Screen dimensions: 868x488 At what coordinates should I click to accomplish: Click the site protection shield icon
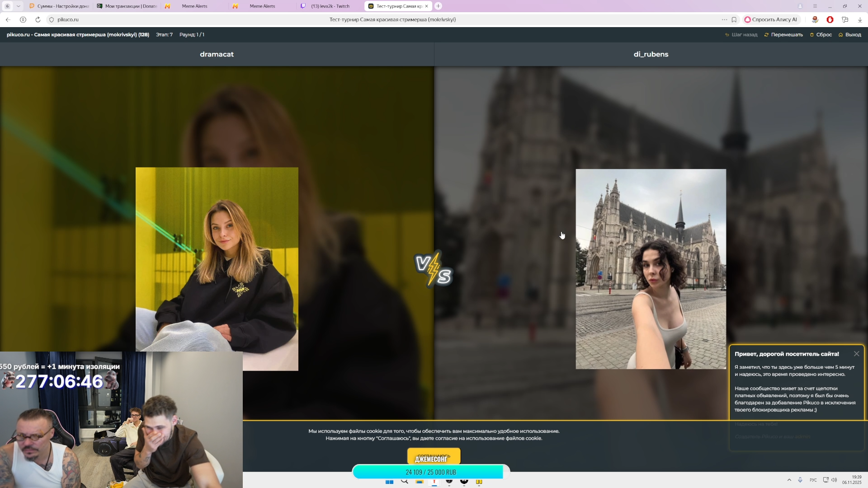click(52, 19)
